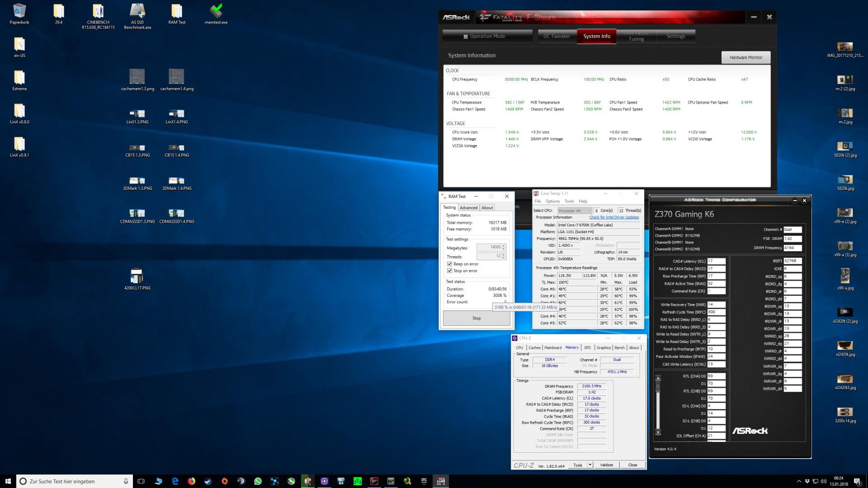Show hidden system tray icons

pos(799,481)
